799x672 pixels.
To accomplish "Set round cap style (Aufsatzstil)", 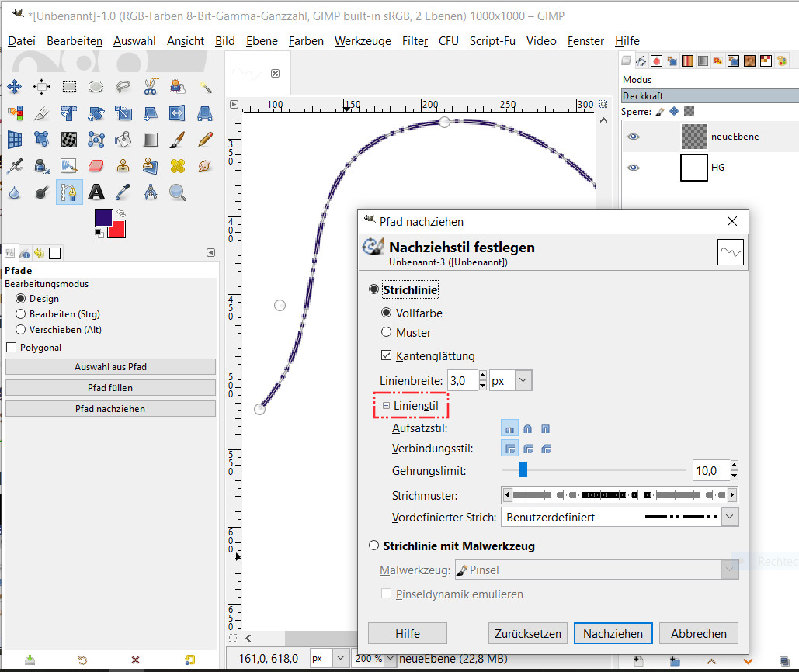I will (x=528, y=428).
